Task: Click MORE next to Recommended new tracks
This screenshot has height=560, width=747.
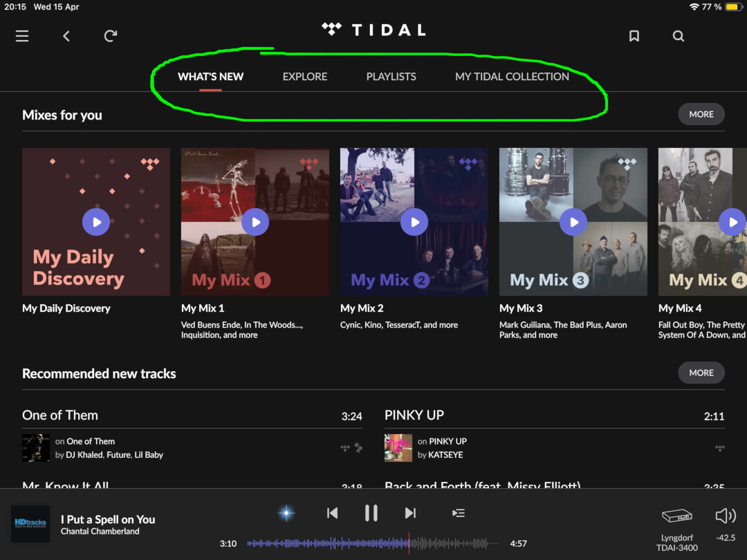Action: point(701,373)
